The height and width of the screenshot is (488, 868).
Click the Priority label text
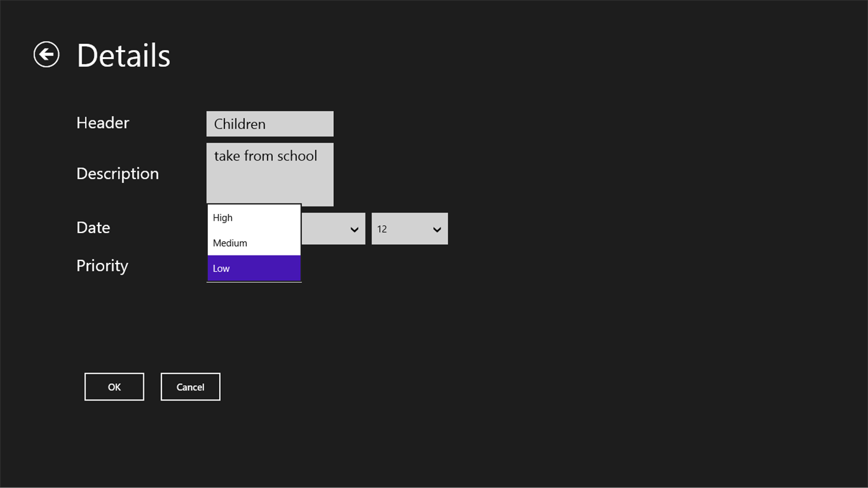click(x=102, y=265)
